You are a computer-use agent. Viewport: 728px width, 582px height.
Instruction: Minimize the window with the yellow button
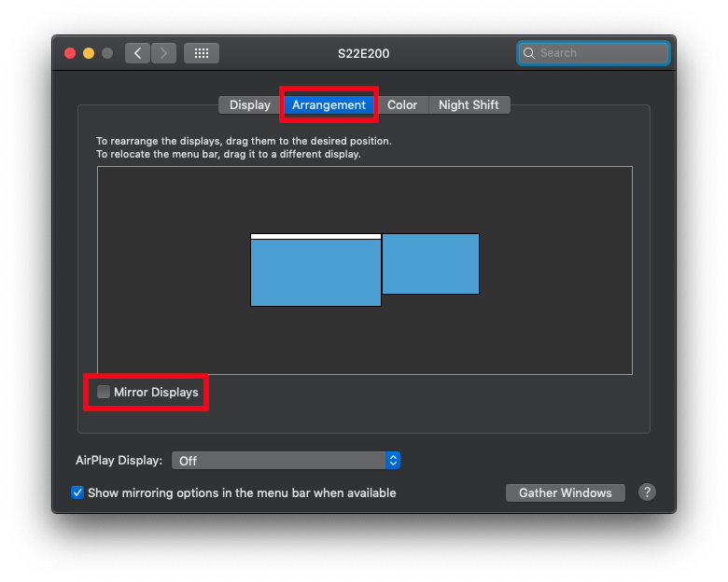89,53
